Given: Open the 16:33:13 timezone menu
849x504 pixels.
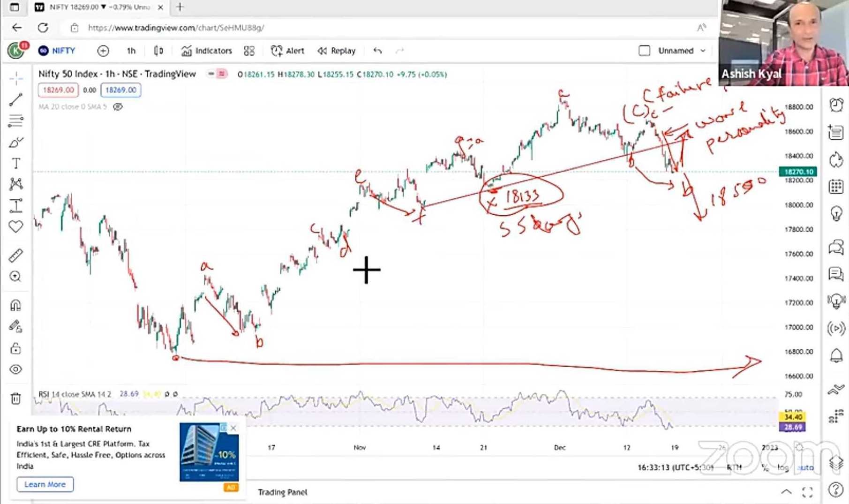Looking at the screenshot, I should pos(676,467).
